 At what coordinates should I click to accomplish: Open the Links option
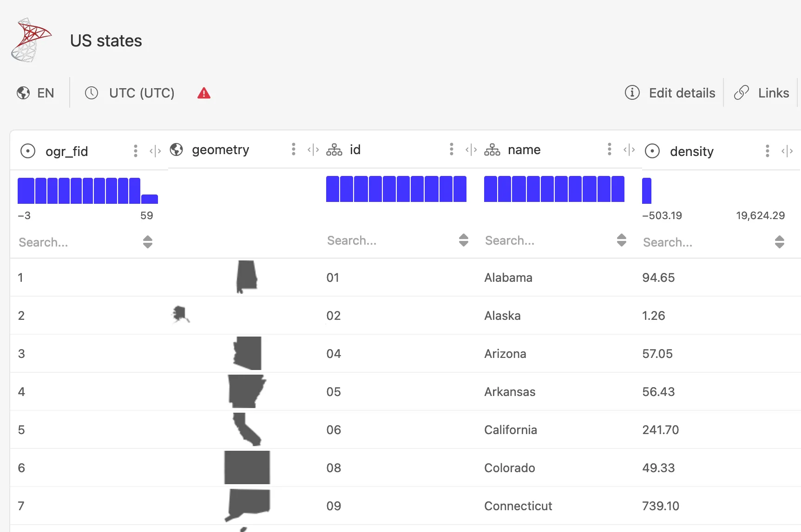762,93
